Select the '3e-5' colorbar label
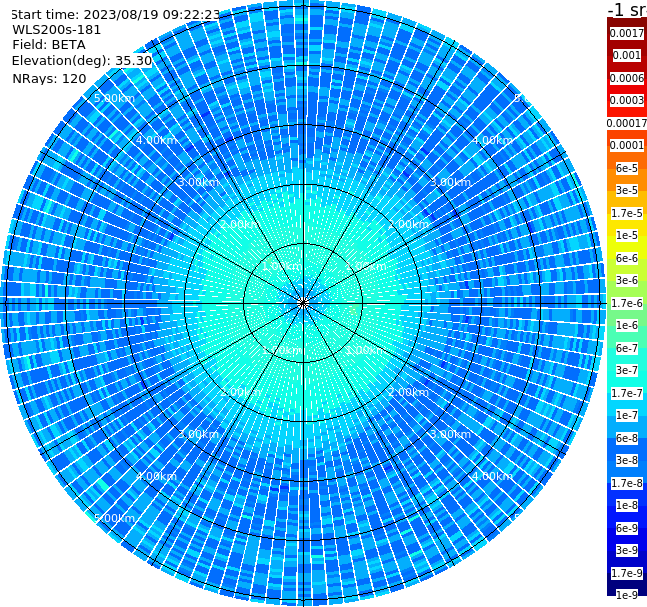Image resolution: width=647 pixels, height=607 pixels. (x=627, y=190)
